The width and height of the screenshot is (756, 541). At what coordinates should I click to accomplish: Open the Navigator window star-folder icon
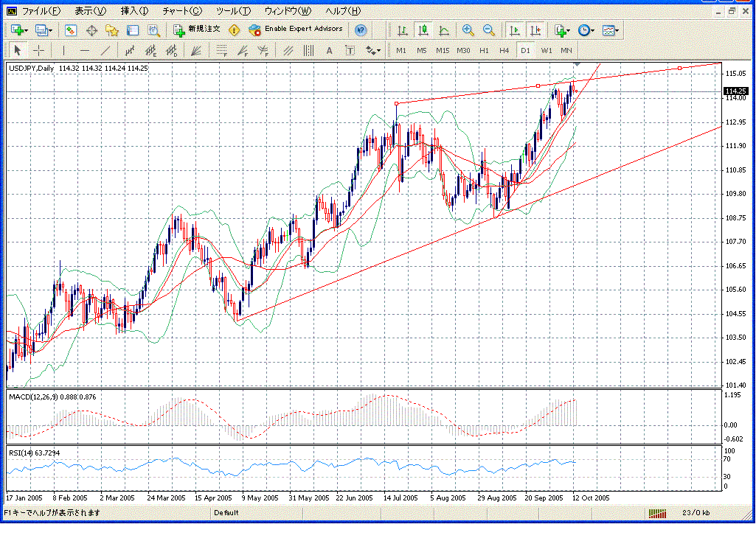[x=112, y=30]
